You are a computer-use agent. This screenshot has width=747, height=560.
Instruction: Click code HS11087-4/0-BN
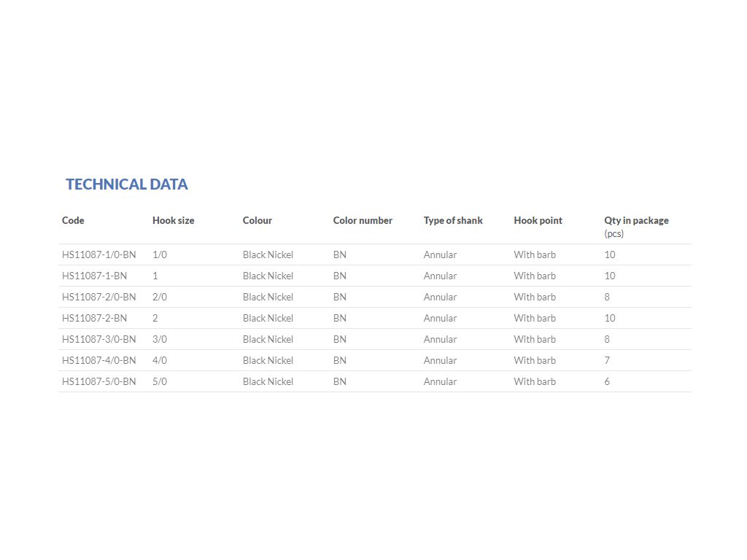coord(99,360)
